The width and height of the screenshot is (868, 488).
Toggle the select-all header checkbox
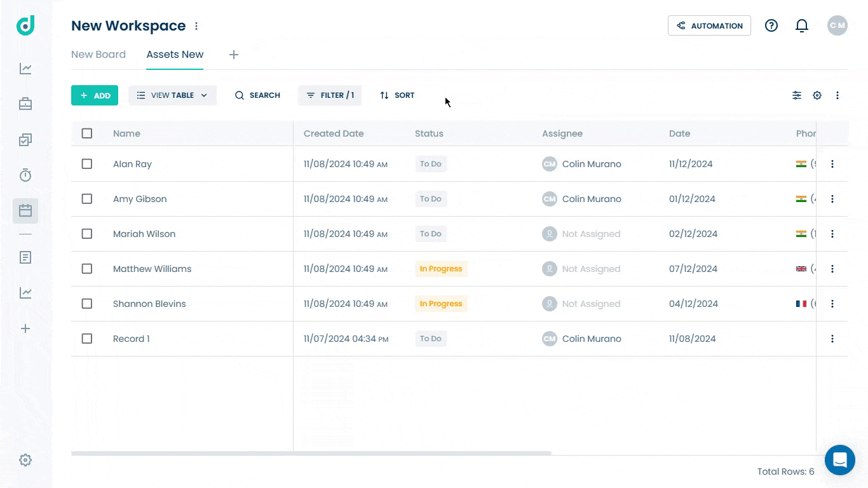click(87, 133)
